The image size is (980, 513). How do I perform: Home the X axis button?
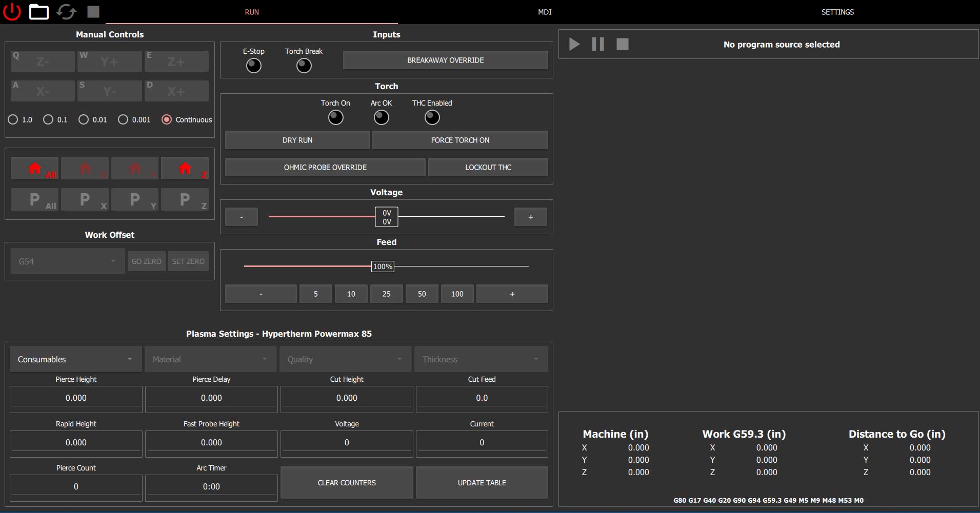[85, 168]
